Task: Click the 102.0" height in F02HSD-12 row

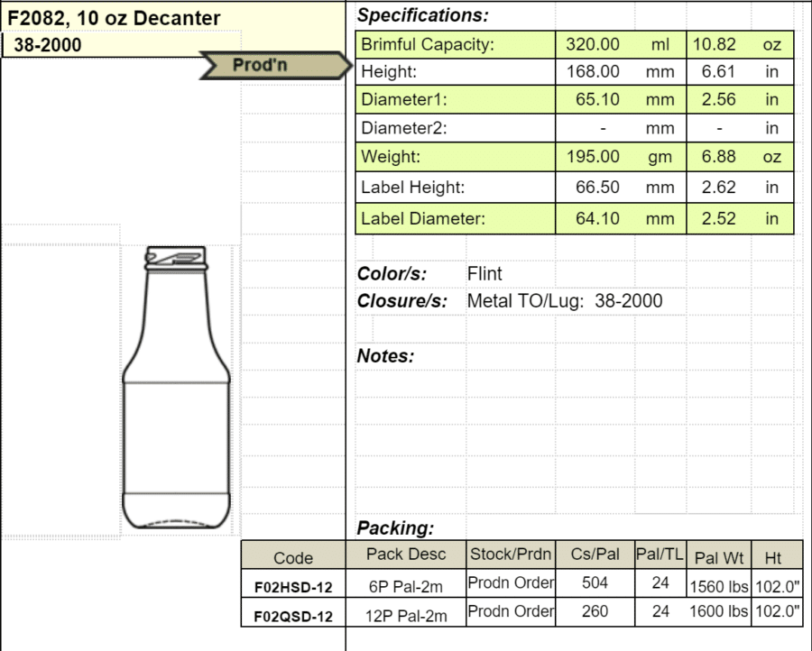Action: point(778,587)
